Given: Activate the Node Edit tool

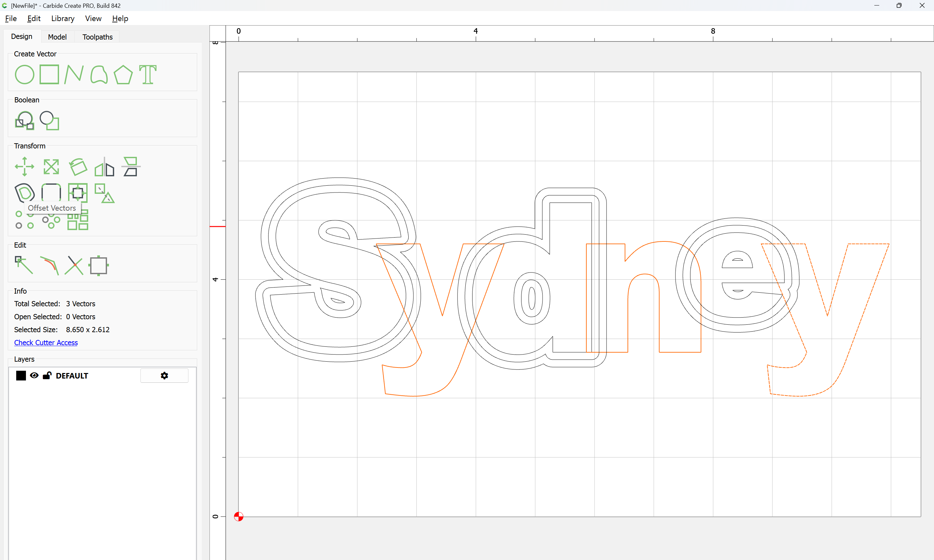Looking at the screenshot, I should [24, 265].
